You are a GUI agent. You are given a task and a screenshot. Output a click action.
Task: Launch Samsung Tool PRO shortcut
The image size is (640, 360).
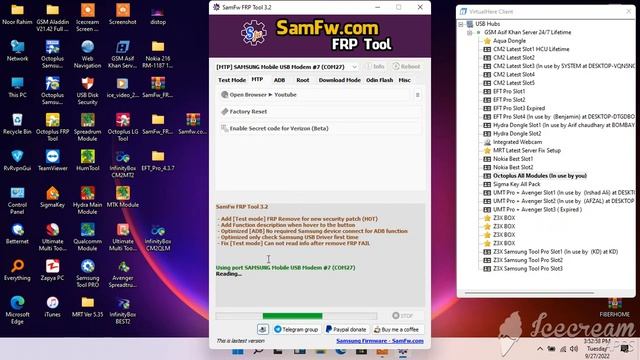coord(87,273)
